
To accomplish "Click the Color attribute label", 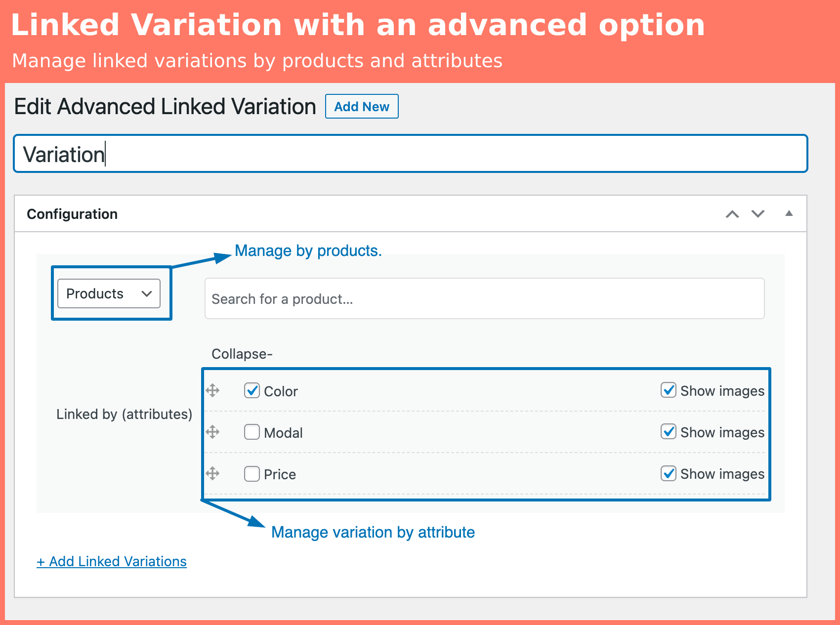I will (281, 391).
